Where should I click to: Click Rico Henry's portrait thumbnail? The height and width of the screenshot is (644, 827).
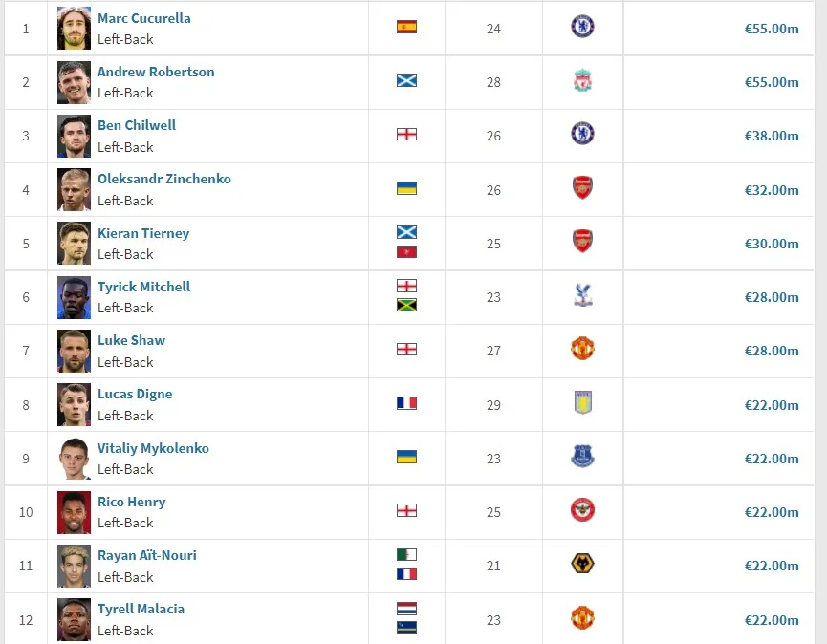click(74, 512)
